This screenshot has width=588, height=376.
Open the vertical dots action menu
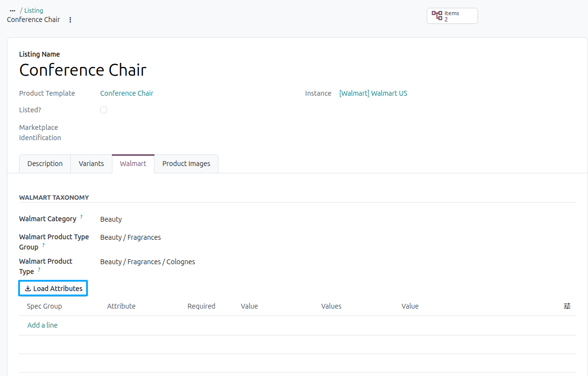pos(70,20)
